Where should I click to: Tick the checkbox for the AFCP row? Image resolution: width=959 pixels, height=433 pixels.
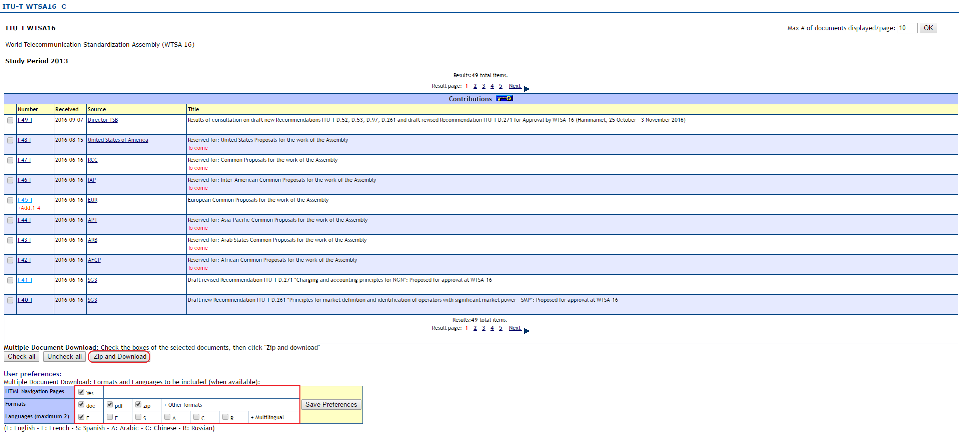(10, 260)
